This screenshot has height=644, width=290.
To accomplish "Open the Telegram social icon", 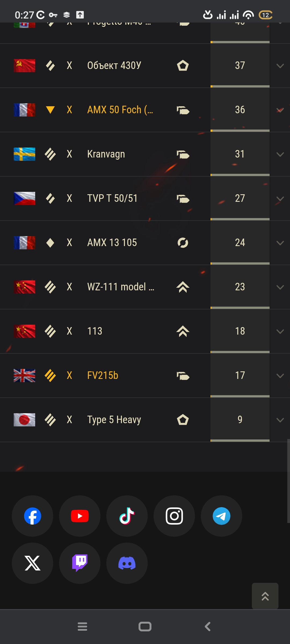I will tap(222, 516).
